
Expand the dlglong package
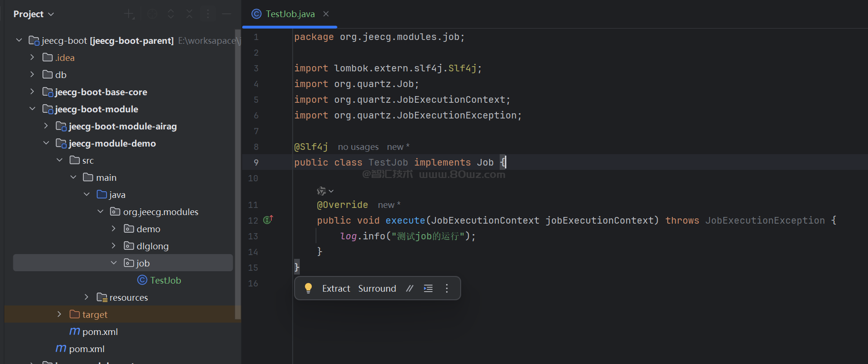(x=114, y=246)
